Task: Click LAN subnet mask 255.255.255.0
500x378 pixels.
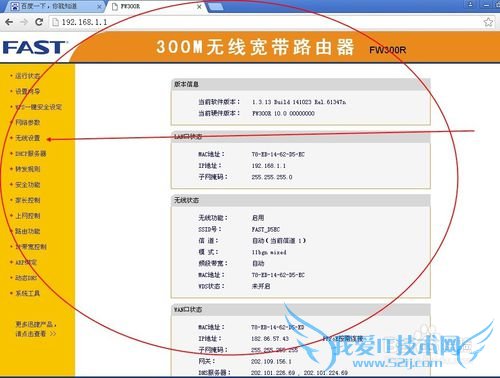Action: pyautogui.click(x=272, y=177)
